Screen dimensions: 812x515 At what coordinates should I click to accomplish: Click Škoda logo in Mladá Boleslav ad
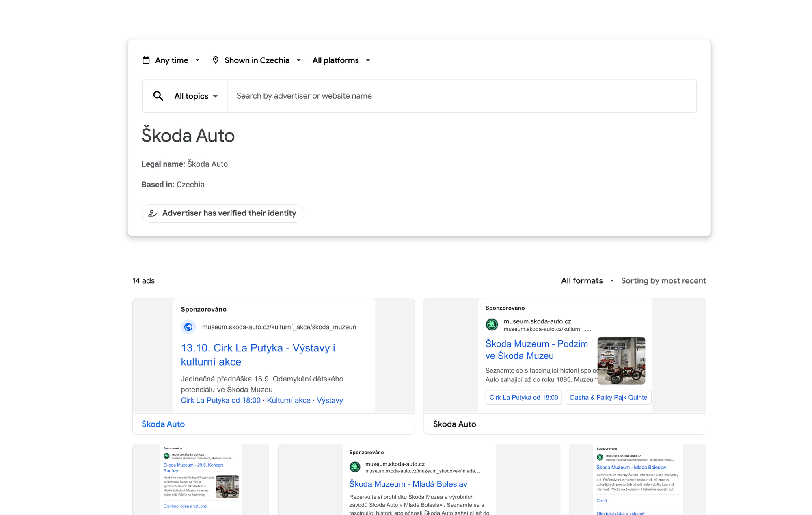355,467
